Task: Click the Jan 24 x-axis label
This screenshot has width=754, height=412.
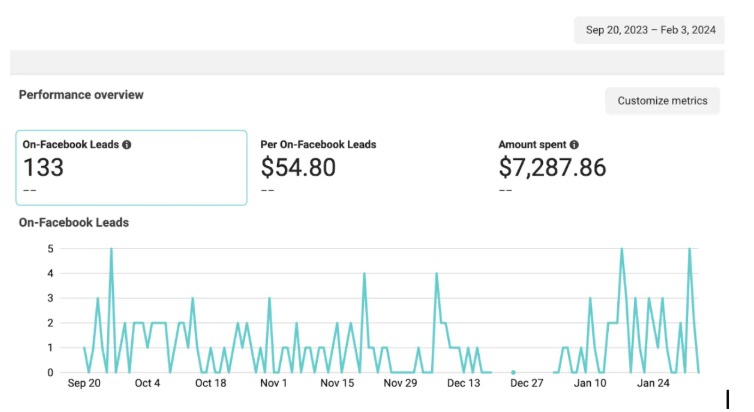Action: (653, 383)
